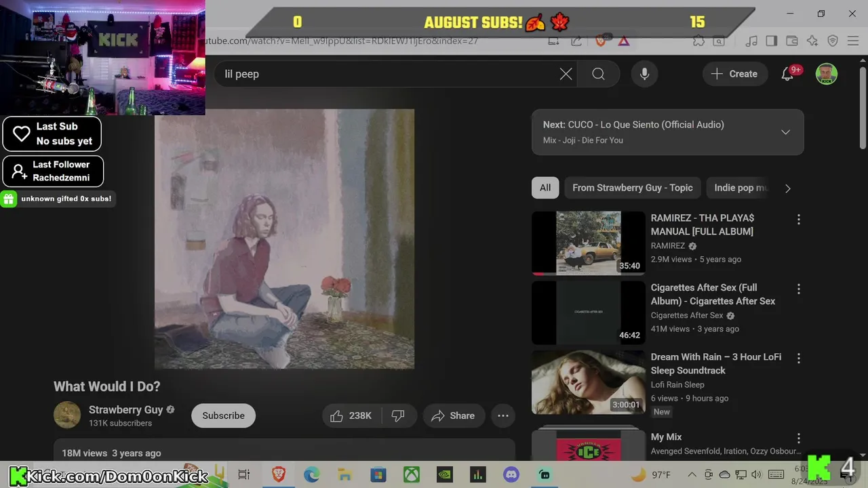Select the All filter chip
This screenshot has width=868, height=488.
pyautogui.click(x=545, y=188)
